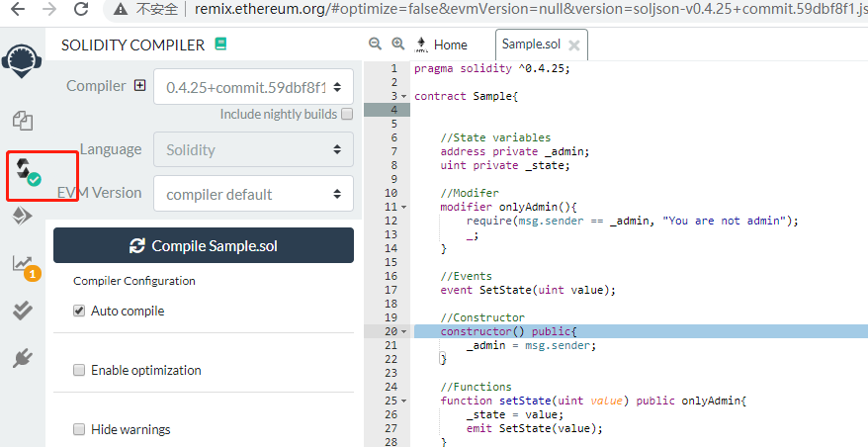Open Deploy & run transactions sidebar icon
The height and width of the screenshot is (447, 868).
tap(23, 217)
